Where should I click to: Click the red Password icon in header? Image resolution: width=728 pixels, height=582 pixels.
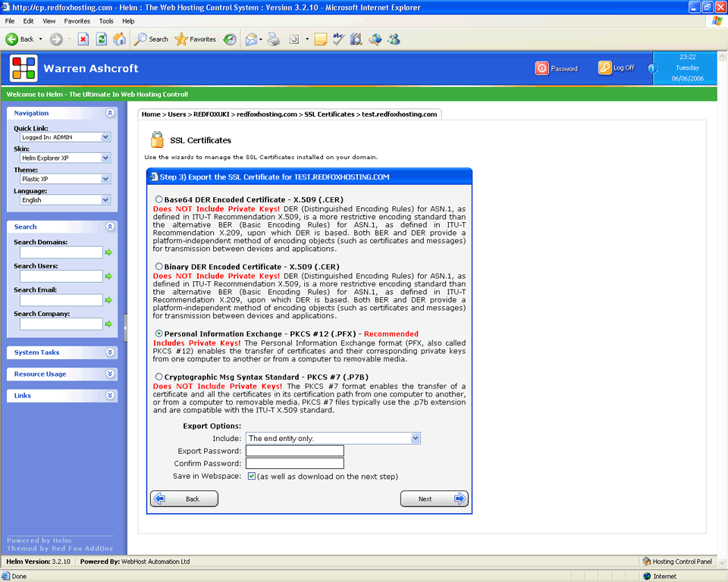[541, 68]
